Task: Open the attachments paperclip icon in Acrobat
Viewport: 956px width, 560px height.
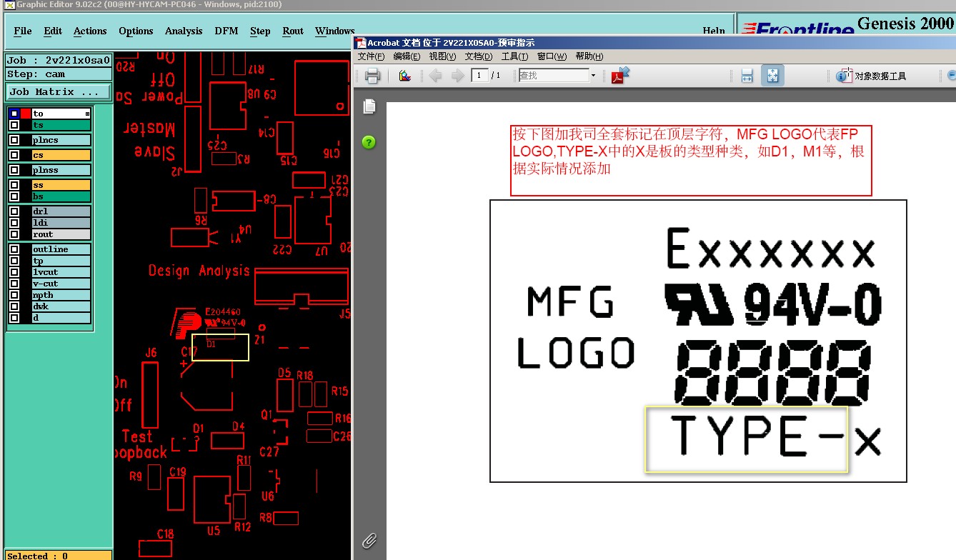Action: click(x=369, y=541)
